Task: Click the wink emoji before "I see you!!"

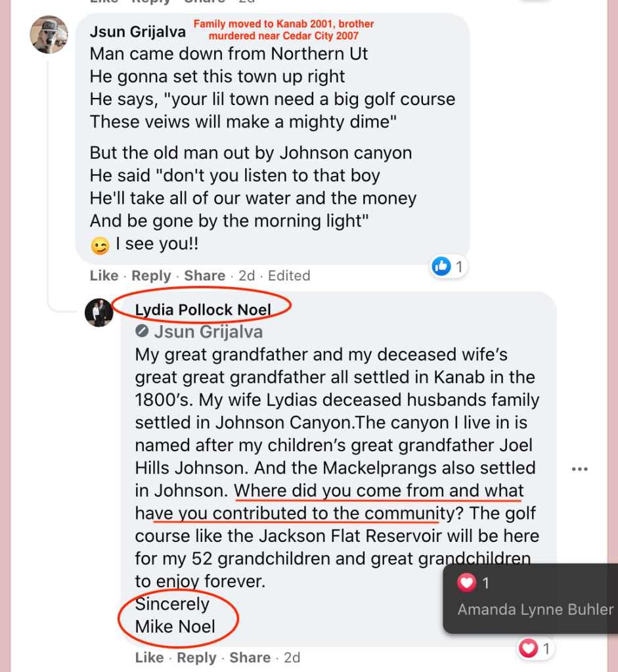Action: [x=100, y=246]
